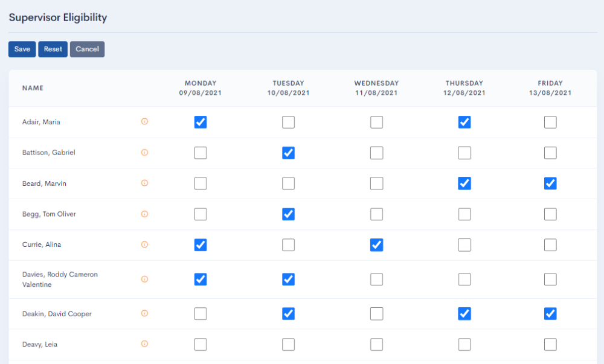The height and width of the screenshot is (364, 604).
Task: Show info for Begg, Tom Oliver
Action: pos(144,214)
